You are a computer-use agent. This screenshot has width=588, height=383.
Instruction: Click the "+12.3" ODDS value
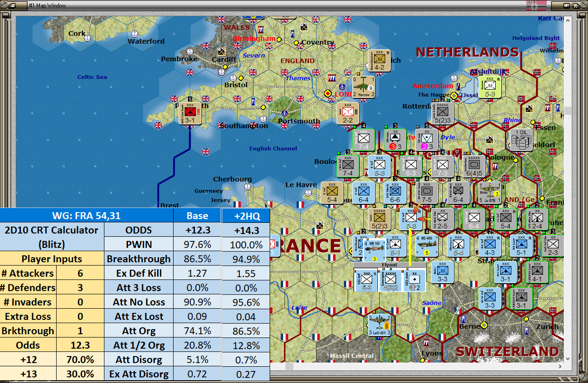197,230
